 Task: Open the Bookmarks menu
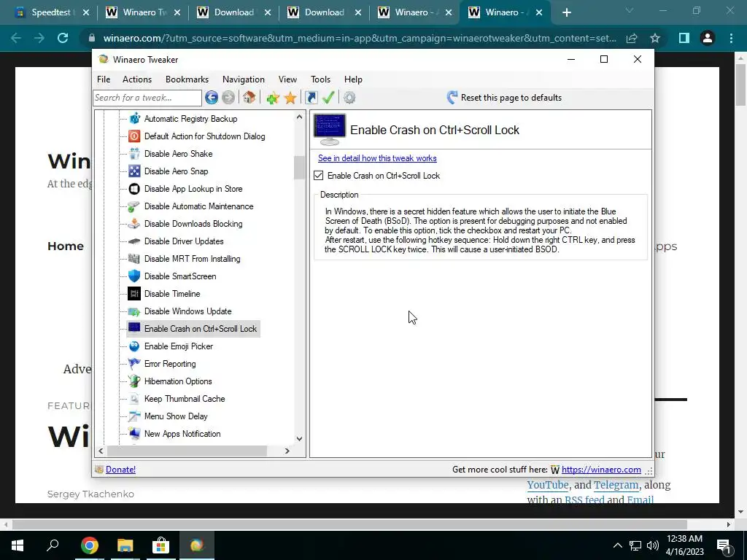187,79
